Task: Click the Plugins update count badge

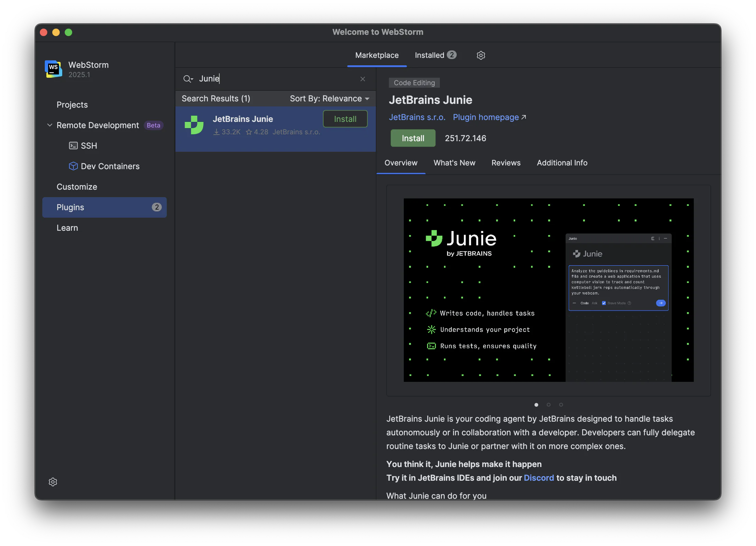Action: tap(157, 207)
